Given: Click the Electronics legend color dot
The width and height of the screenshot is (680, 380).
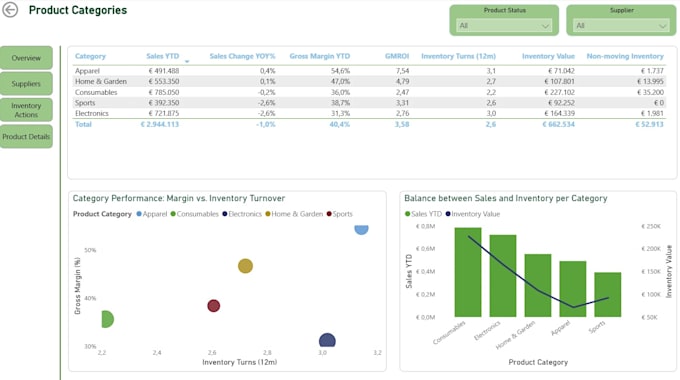Looking at the screenshot, I should (x=225, y=214).
